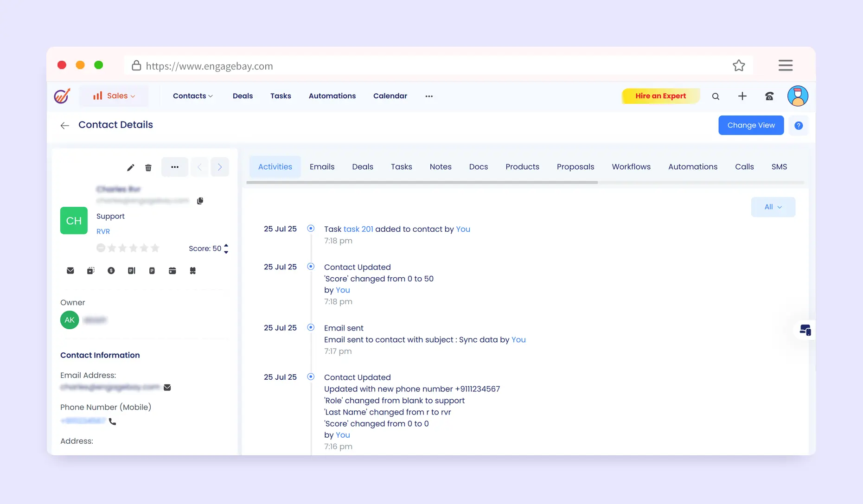Open the task 201 link

point(358,229)
